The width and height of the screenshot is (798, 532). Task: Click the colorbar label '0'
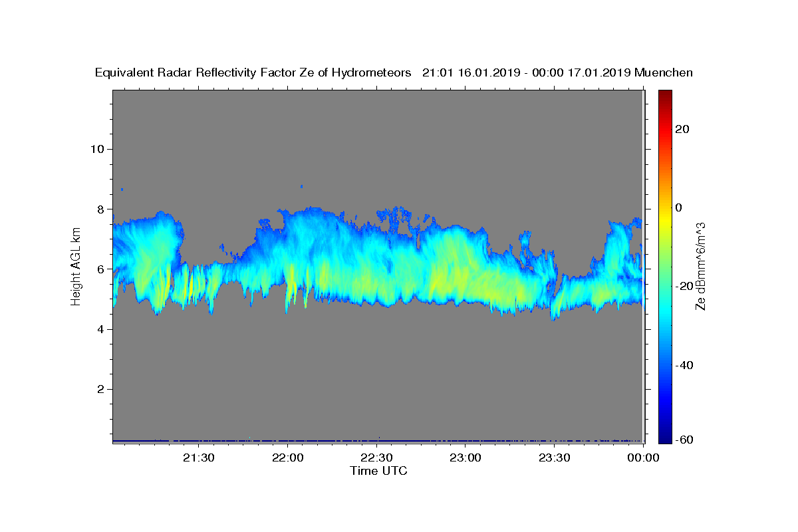pos(680,207)
